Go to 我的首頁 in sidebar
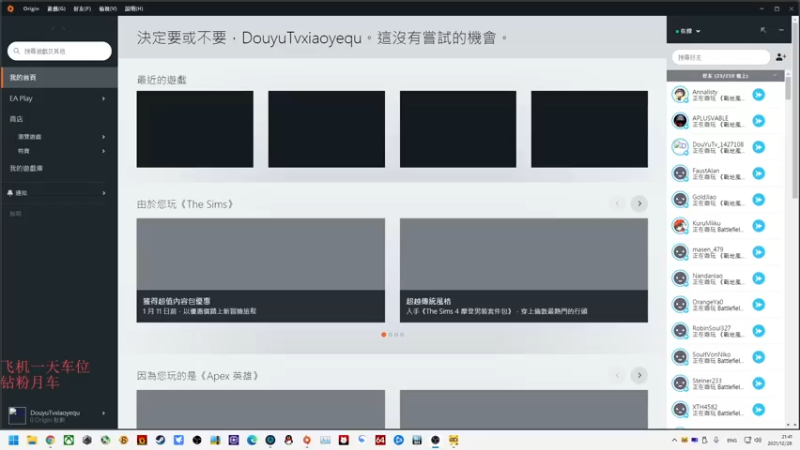Image resolution: width=800 pixels, height=450 pixels. click(59, 78)
